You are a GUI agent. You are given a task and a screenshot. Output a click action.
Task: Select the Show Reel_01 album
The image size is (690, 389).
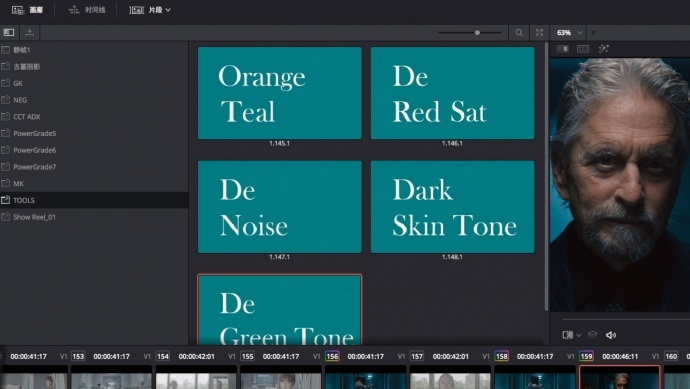tap(94, 217)
